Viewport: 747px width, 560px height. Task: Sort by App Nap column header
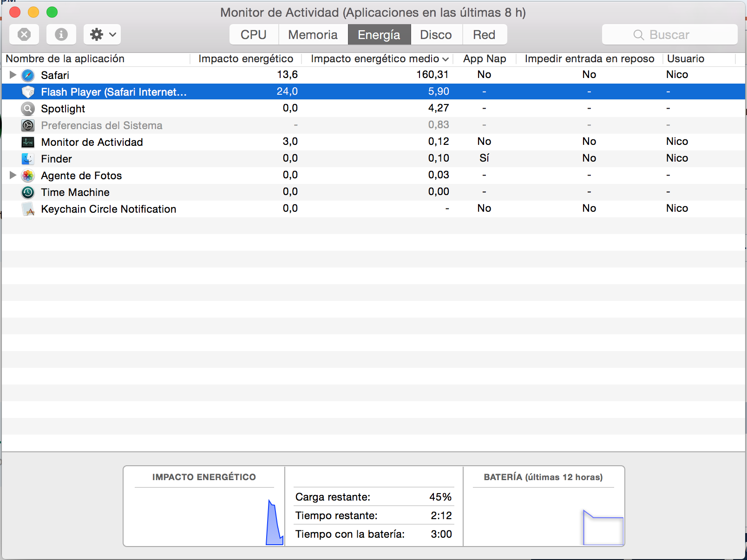point(485,59)
